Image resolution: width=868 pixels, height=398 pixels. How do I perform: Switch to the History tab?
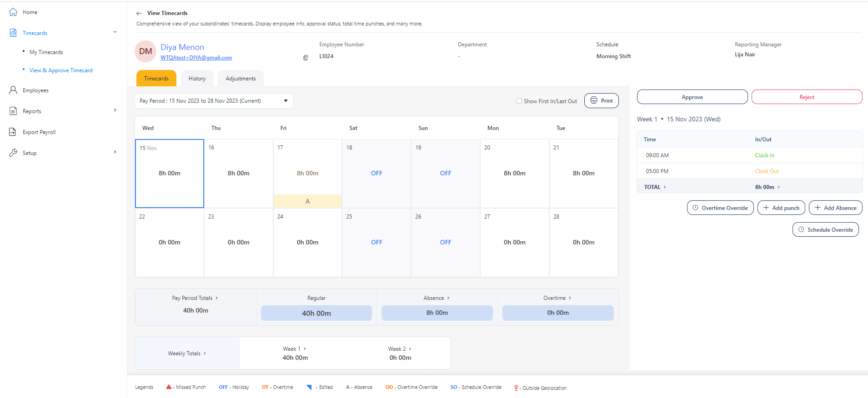[x=197, y=79]
